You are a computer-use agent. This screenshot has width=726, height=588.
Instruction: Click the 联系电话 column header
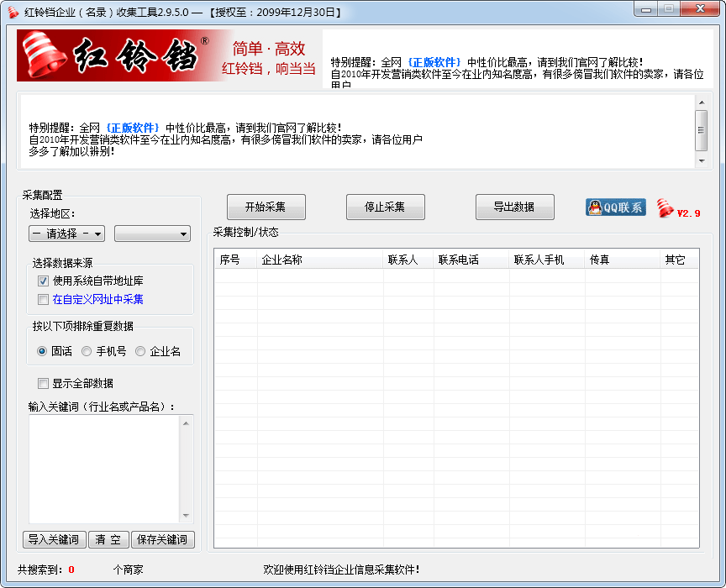[x=471, y=260]
